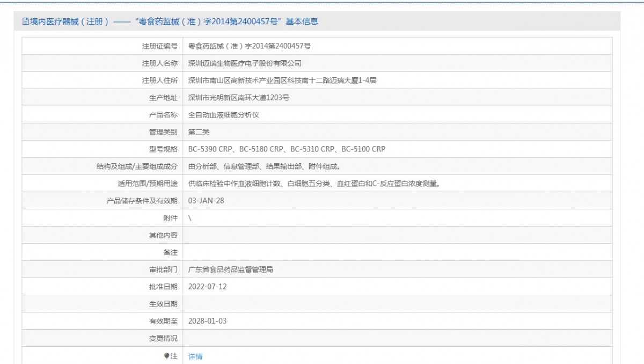Select the 03-JAN-28 value
Viewport: 644px width, 364px height.
(x=207, y=201)
